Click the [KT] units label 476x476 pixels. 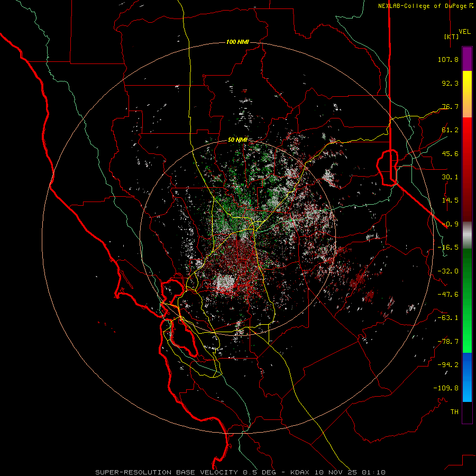pyautogui.click(x=451, y=36)
